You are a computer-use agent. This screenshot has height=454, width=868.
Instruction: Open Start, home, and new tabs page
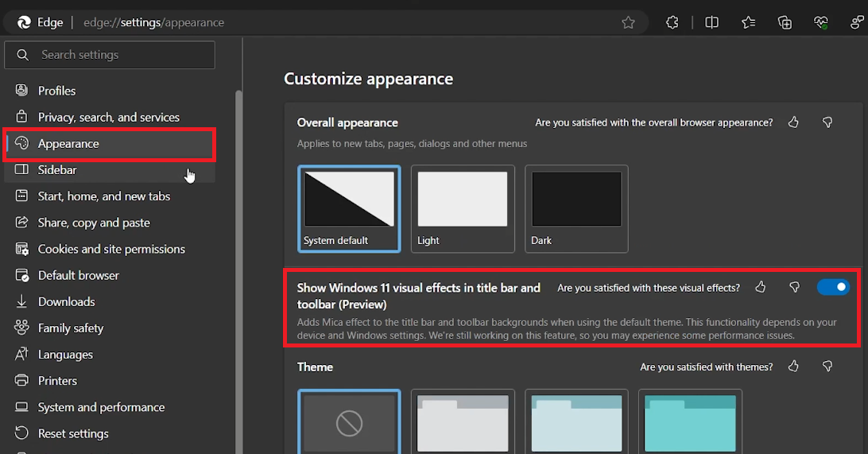tap(110, 196)
